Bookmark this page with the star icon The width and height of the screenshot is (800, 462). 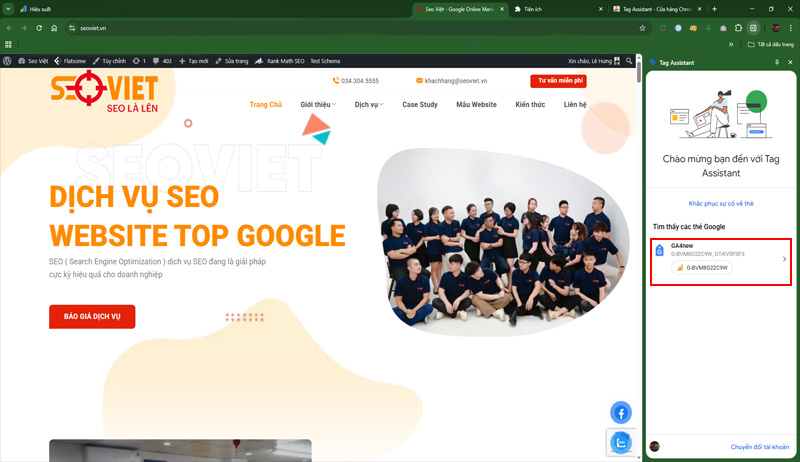point(642,28)
